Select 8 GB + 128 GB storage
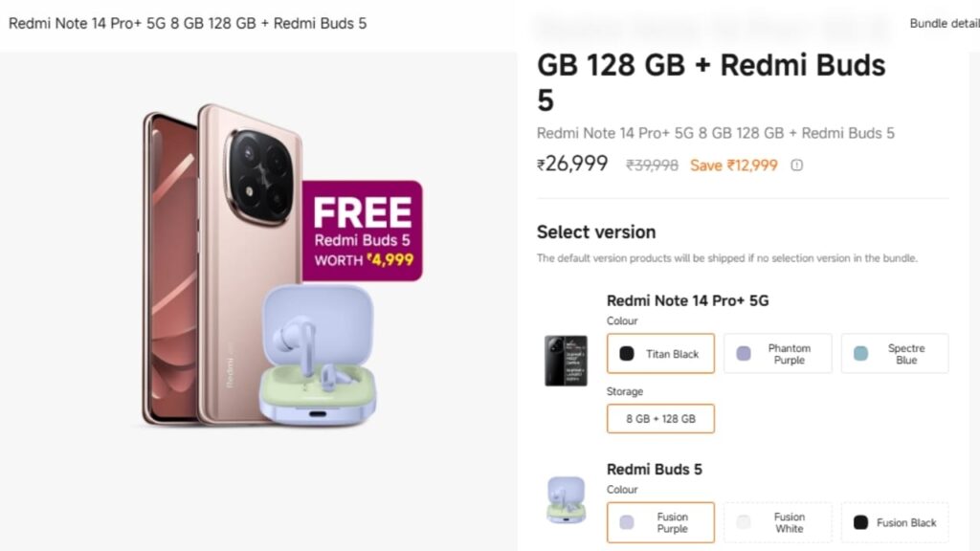 [660, 419]
